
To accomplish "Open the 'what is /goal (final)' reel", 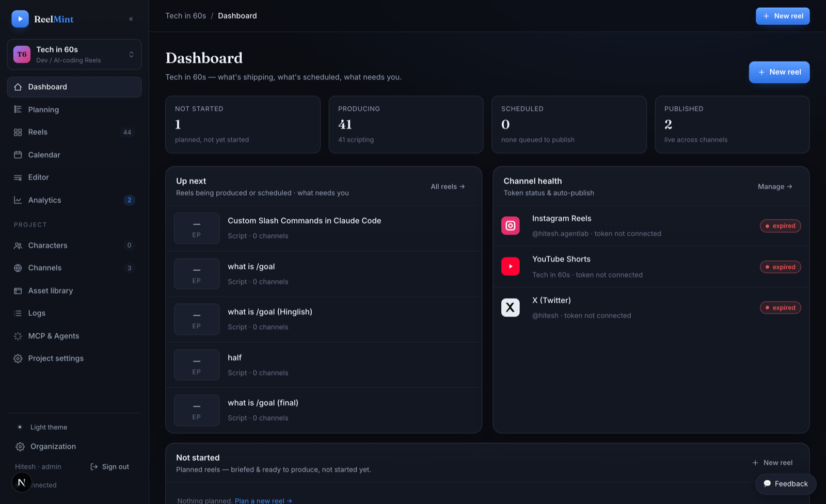I will (324, 410).
